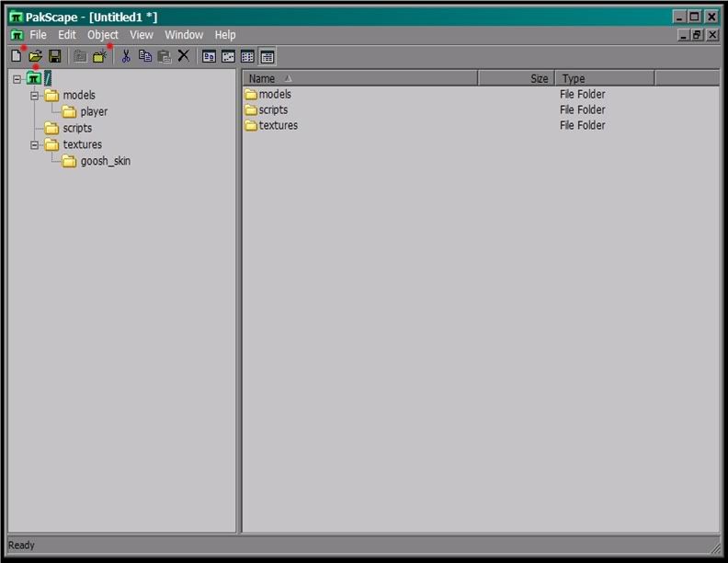Paste using the toolbar clipboard icon
Viewport: 728px width, 563px height.
pyautogui.click(x=164, y=56)
